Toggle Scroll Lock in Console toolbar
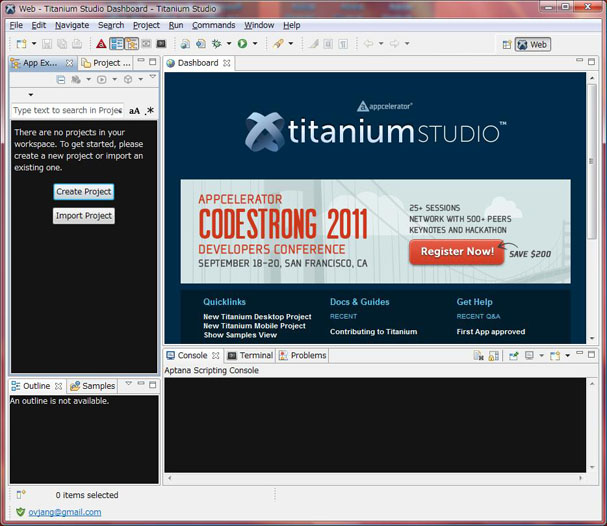The image size is (607, 526). pos(494,356)
